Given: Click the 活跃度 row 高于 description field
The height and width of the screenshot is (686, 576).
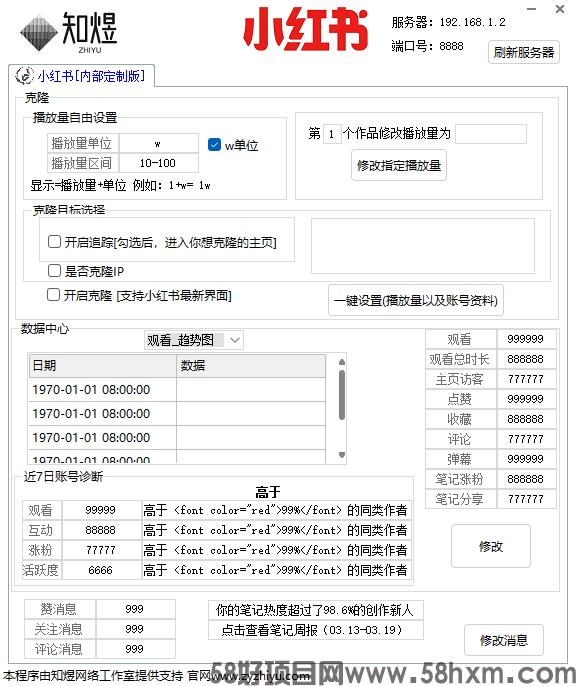Looking at the screenshot, I should pyautogui.click(x=276, y=570).
